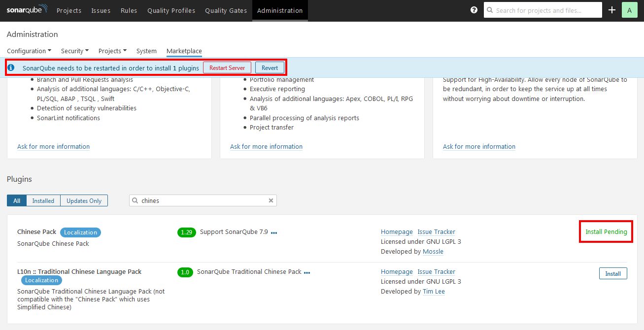The height and width of the screenshot is (330, 644).
Task: Open Issues in top navigation
Action: pos(101,10)
